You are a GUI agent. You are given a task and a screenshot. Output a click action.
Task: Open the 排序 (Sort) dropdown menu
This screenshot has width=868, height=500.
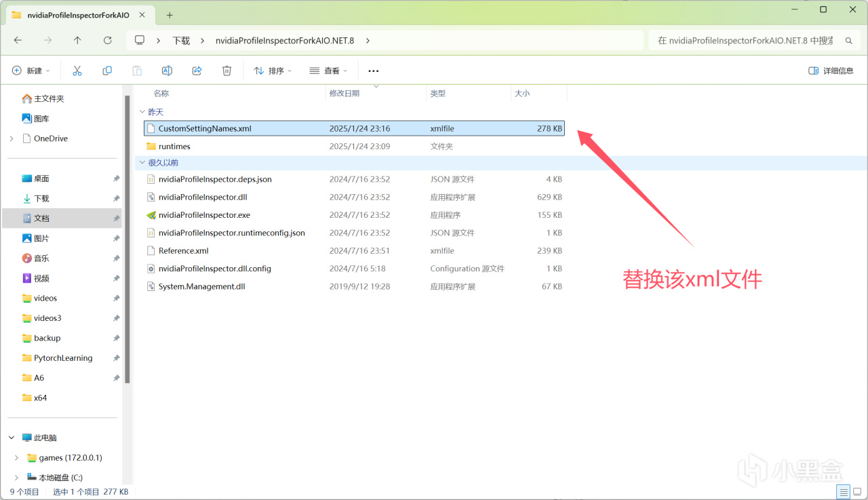[273, 71]
